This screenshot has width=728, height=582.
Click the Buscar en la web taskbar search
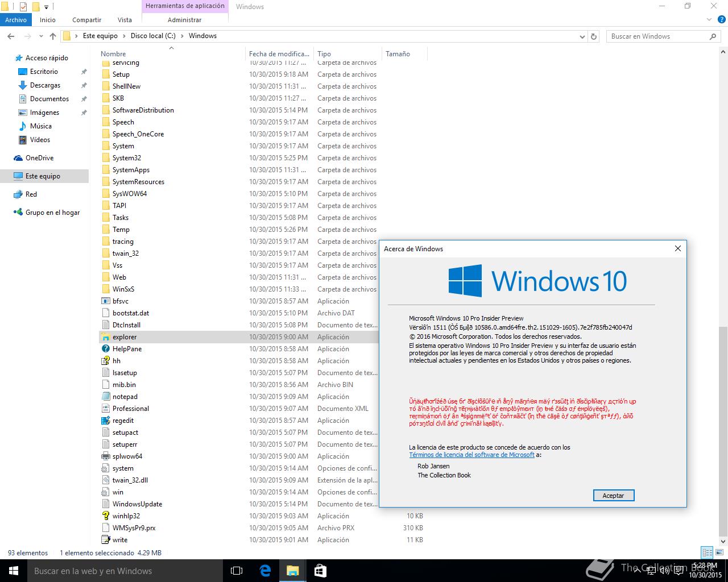[125, 571]
